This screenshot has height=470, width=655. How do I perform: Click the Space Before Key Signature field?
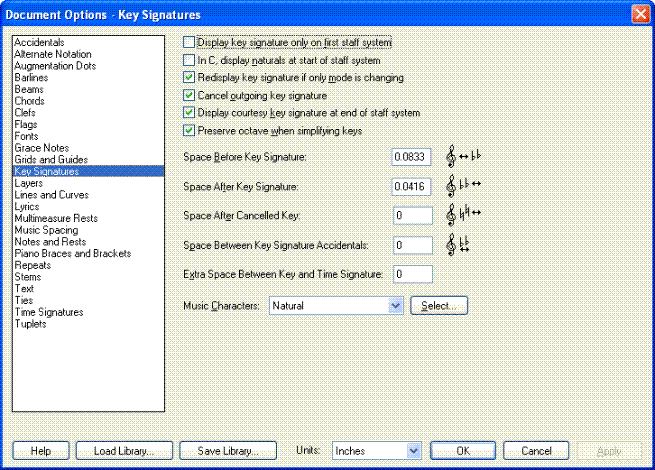(x=412, y=158)
